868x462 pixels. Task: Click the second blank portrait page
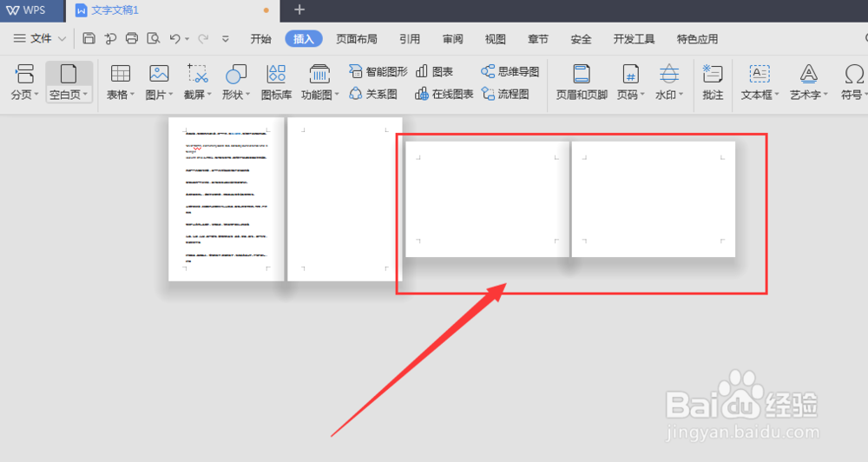tap(345, 199)
